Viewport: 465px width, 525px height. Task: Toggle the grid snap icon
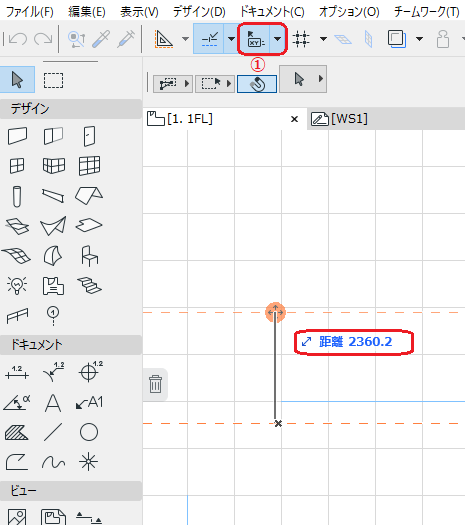click(x=301, y=39)
